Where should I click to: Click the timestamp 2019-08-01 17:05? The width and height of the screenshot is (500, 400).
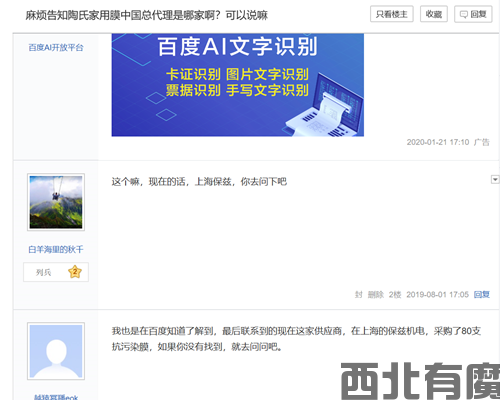(x=437, y=294)
